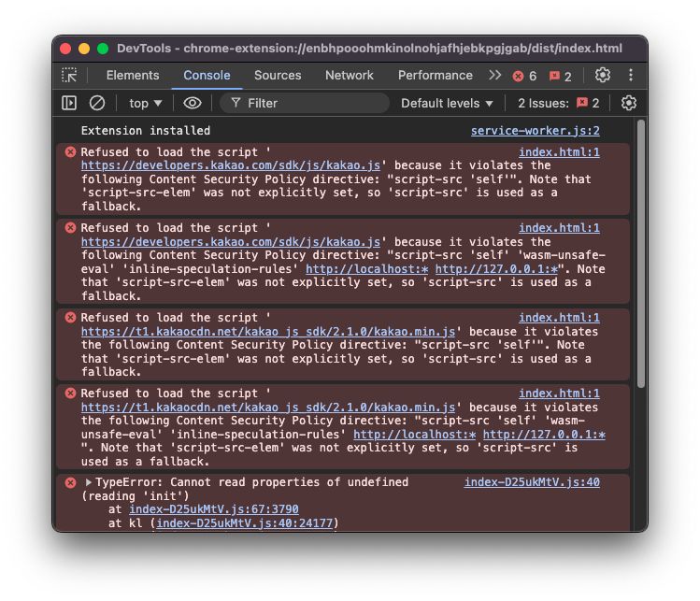Viewport: 700px width, 601px height.
Task: Toggle the console sidebar panel icon
Action: [x=69, y=103]
